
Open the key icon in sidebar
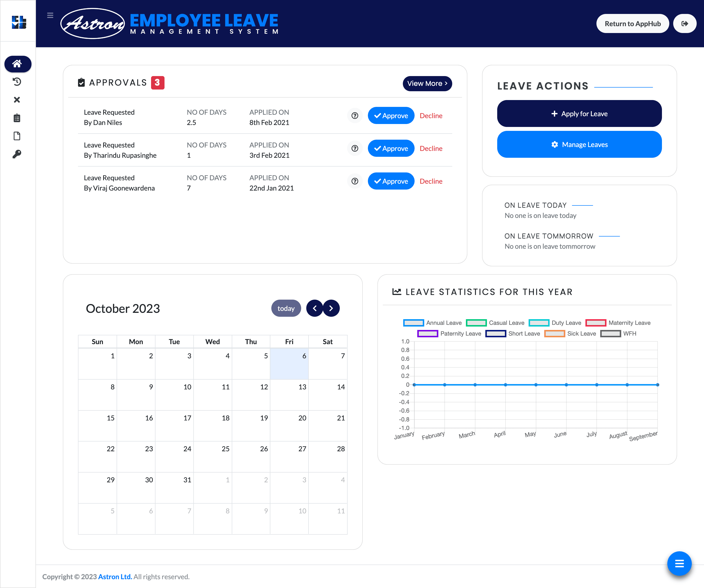[x=17, y=154]
